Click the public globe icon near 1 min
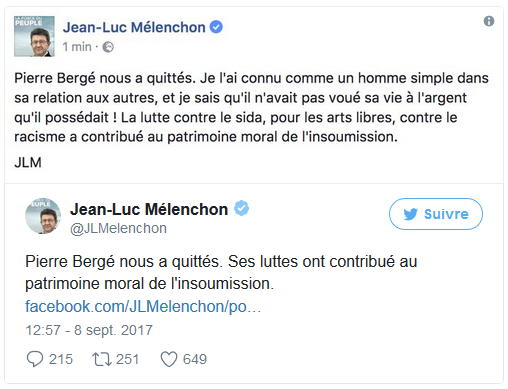 (108, 47)
